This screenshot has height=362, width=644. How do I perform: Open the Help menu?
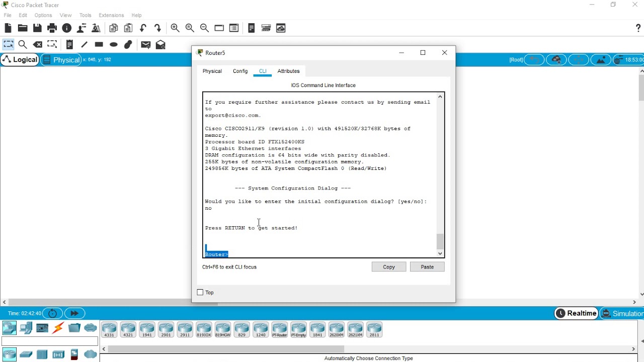coord(136,15)
